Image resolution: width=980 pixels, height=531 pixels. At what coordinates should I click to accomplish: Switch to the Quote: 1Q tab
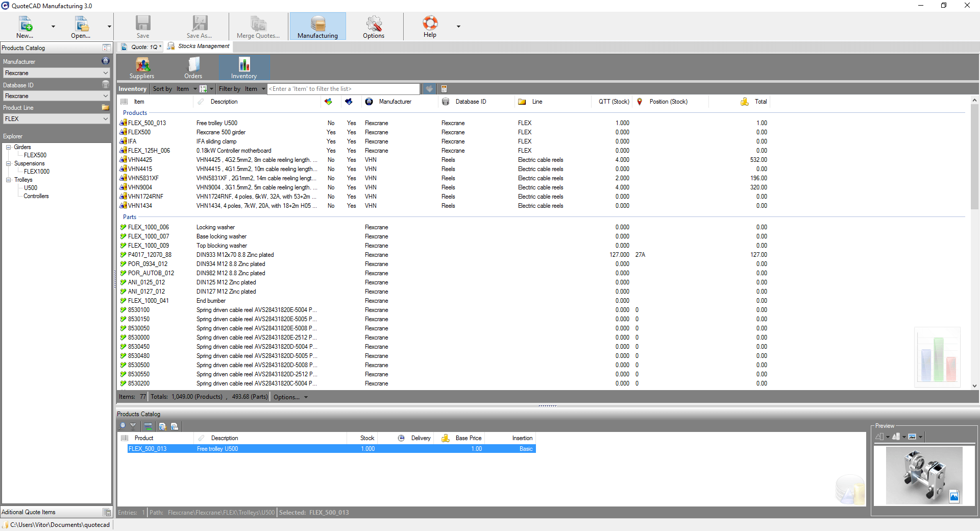click(142, 47)
